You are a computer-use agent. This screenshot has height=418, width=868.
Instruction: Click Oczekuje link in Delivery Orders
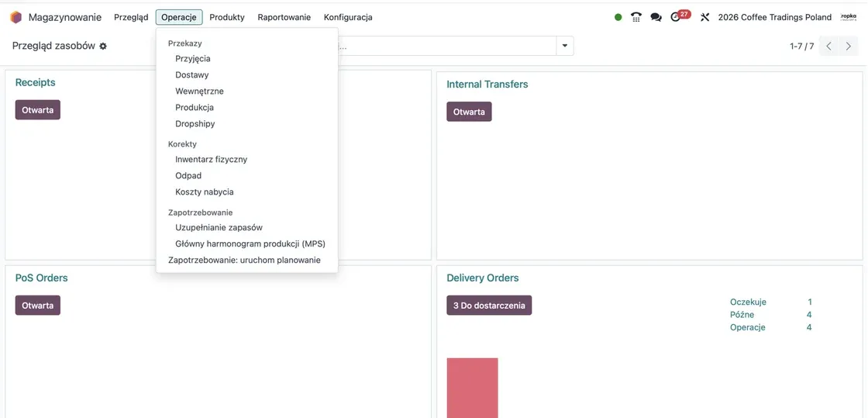[748, 302]
